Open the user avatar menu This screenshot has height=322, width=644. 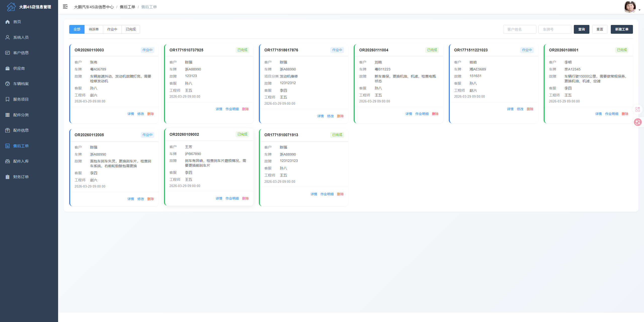pyautogui.click(x=630, y=7)
